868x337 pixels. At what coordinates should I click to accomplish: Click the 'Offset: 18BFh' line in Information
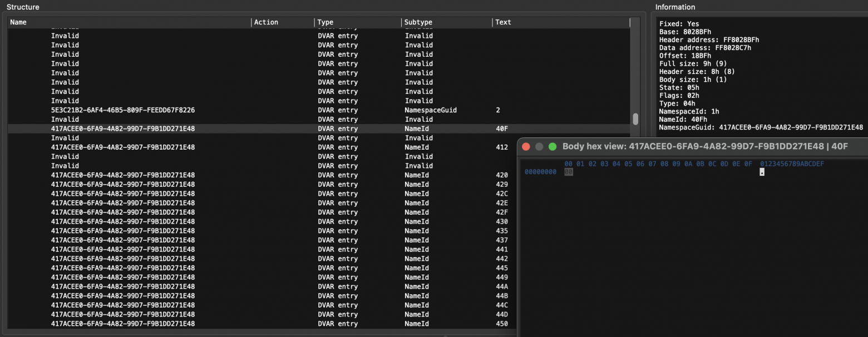pyautogui.click(x=685, y=56)
